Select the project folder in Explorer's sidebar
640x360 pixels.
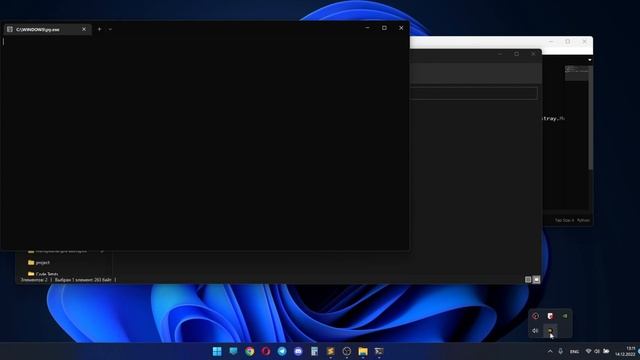pyautogui.click(x=39, y=262)
